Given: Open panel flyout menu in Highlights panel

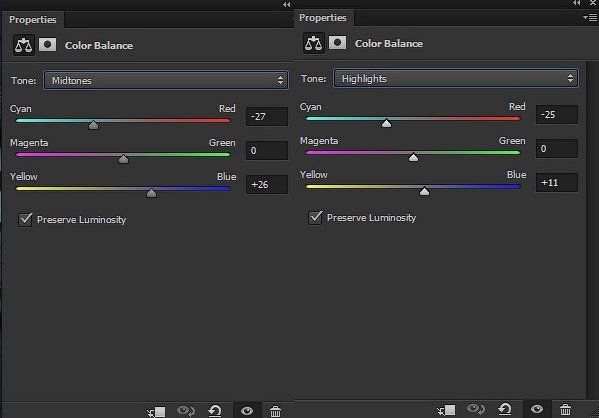Looking at the screenshot, I should tap(590, 18).
